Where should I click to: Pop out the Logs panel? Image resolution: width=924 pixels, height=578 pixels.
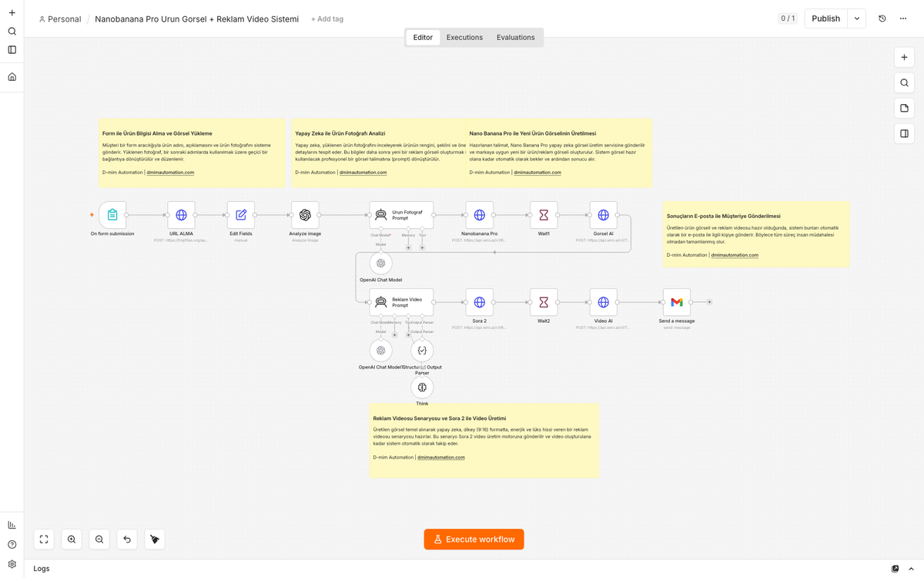click(x=895, y=569)
